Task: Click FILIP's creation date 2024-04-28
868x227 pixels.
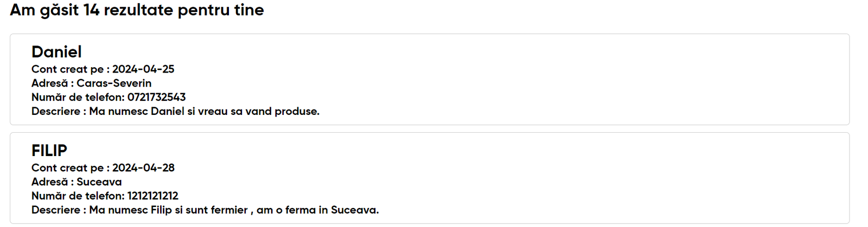Action: click(x=143, y=168)
